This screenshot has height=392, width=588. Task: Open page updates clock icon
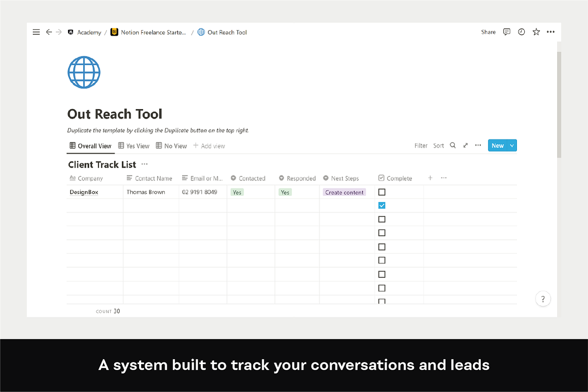(521, 32)
